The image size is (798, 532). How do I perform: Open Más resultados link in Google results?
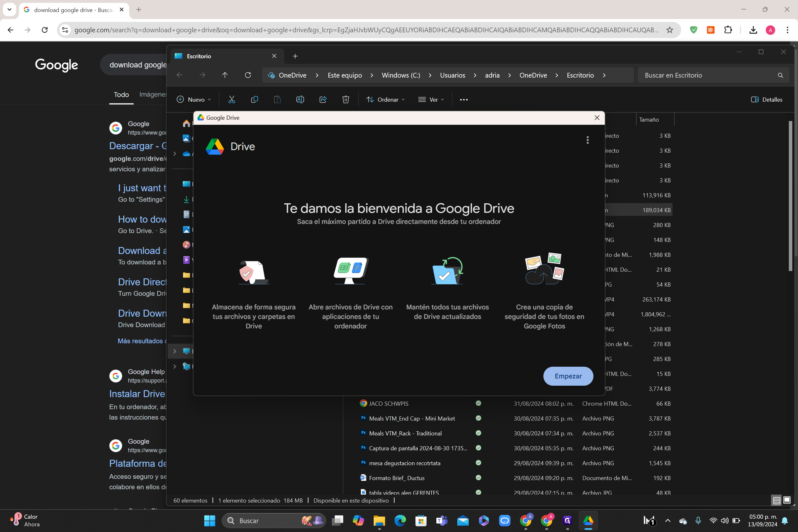click(x=142, y=341)
